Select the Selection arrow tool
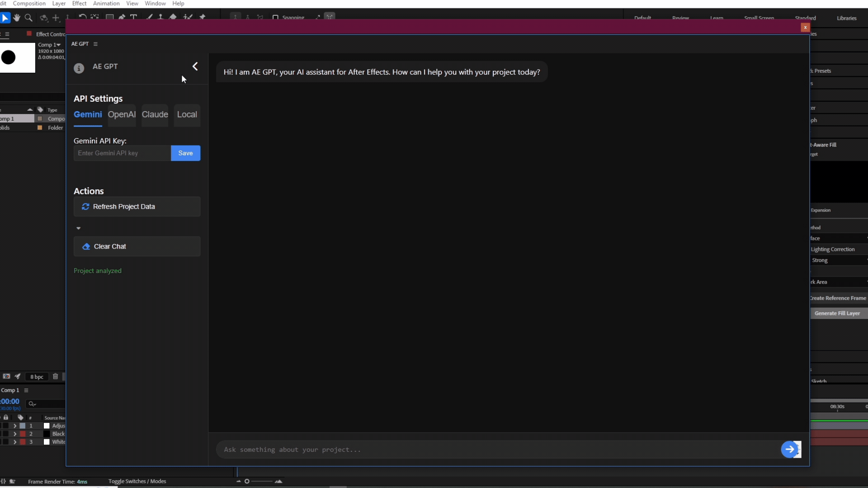The height and width of the screenshot is (488, 868). (5, 18)
